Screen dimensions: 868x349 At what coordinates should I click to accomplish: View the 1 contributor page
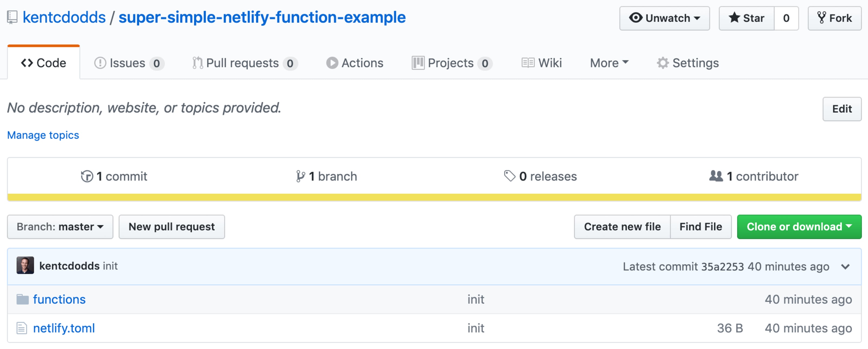pos(754,176)
